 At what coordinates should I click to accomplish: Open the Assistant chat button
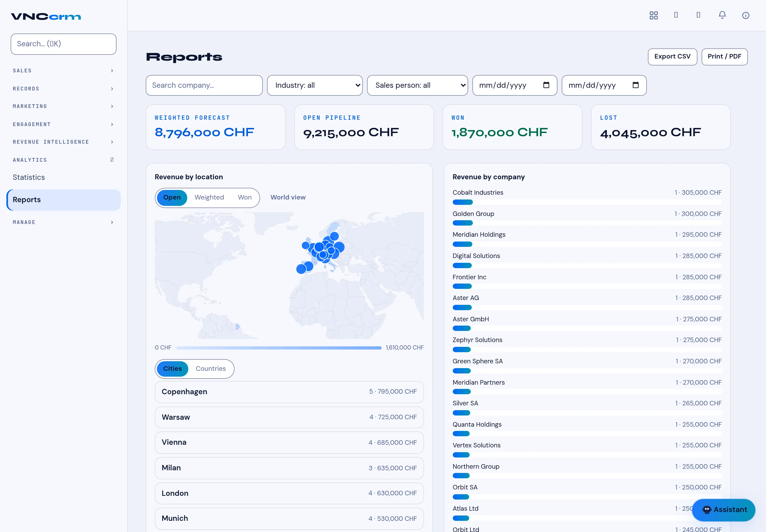[723, 510]
